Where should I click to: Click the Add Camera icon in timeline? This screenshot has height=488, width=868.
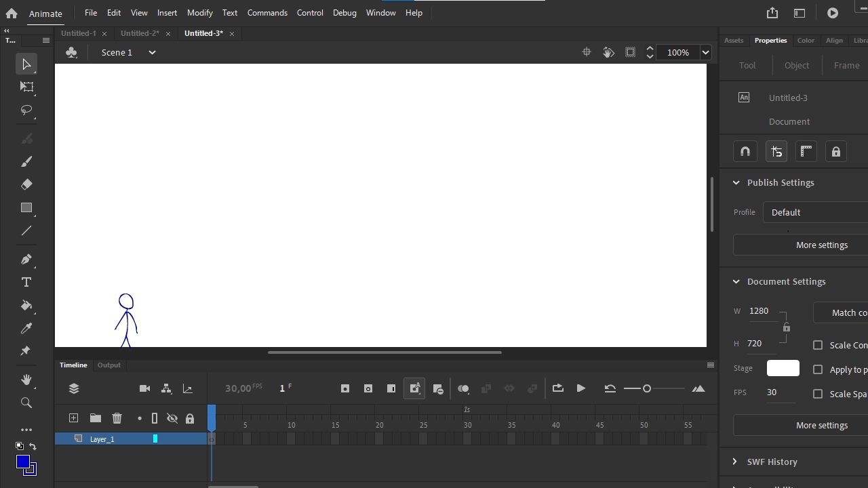tap(144, 388)
